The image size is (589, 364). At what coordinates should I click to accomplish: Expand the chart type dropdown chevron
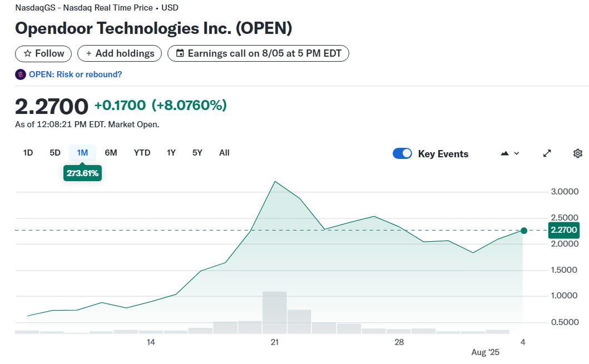[x=517, y=153]
